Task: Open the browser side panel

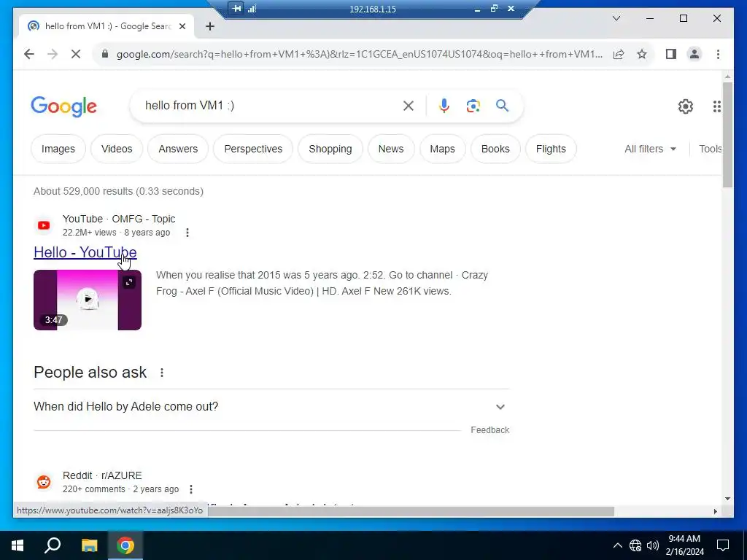Action: (x=671, y=54)
